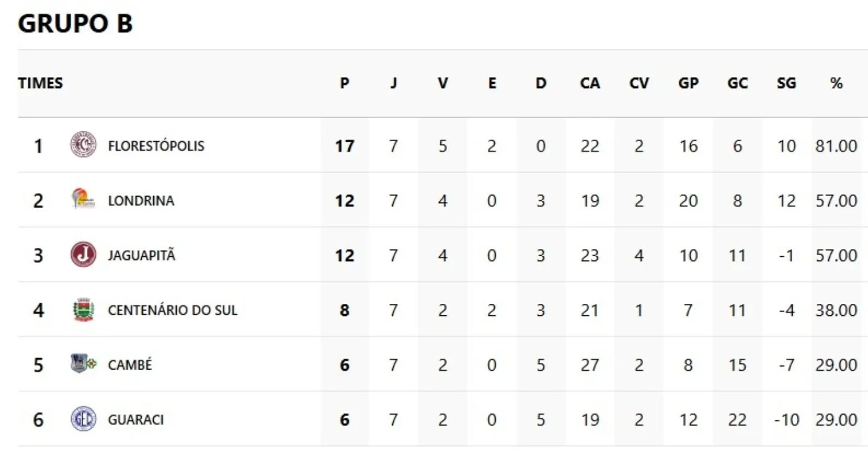The height and width of the screenshot is (454, 868).
Task: Click the GP goals scored column header
Action: [688, 83]
